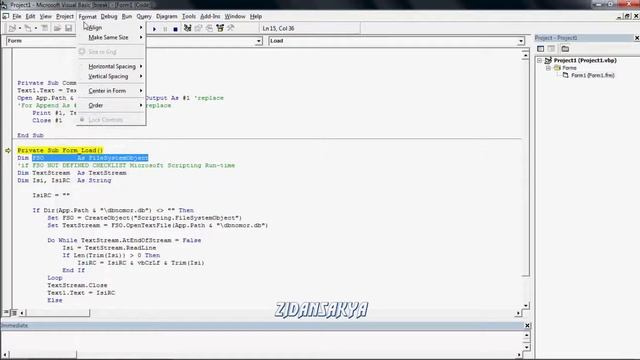The width and height of the screenshot is (640, 360).
Task: Click the Open Project toolbar icon
Action: point(57,28)
